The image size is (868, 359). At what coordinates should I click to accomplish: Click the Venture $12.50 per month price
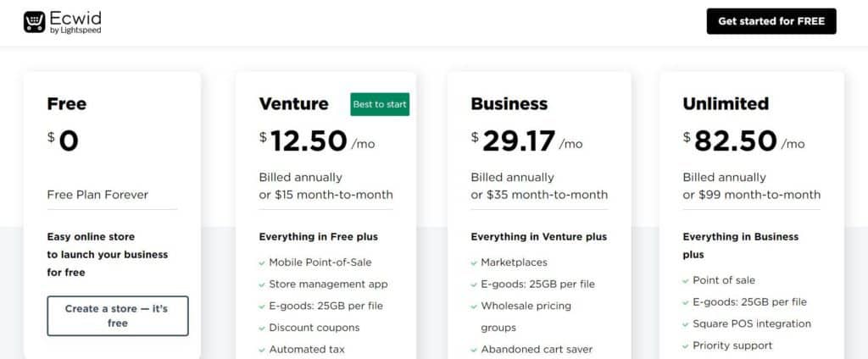point(317,141)
